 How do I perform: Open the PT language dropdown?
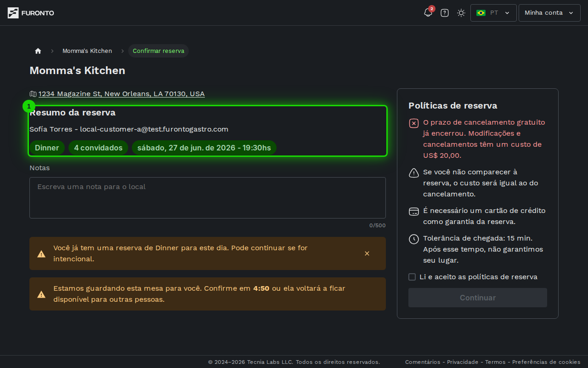click(x=493, y=13)
